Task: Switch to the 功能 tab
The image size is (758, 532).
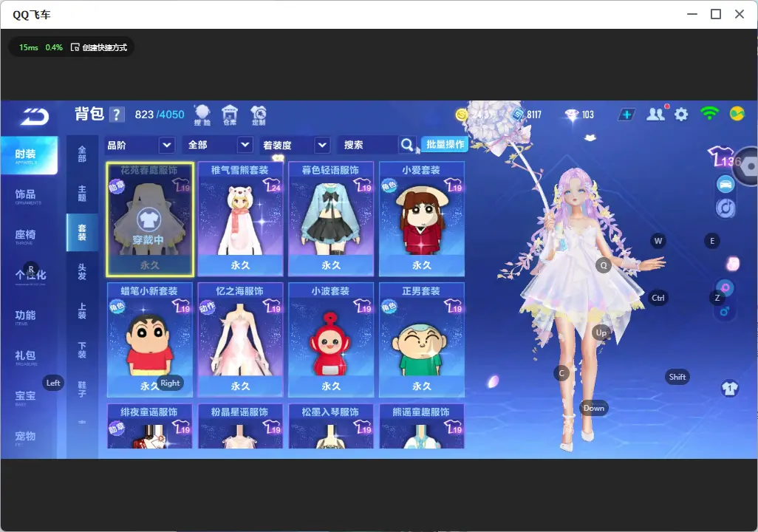Action: [29, 316]
